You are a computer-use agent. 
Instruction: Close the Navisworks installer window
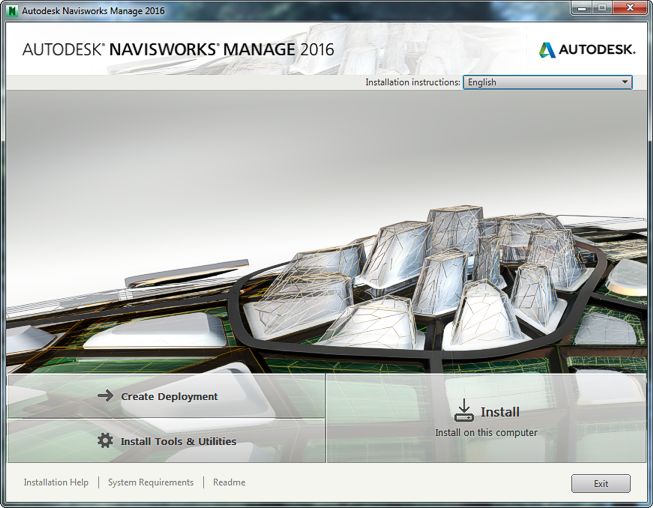click(631, 8)
